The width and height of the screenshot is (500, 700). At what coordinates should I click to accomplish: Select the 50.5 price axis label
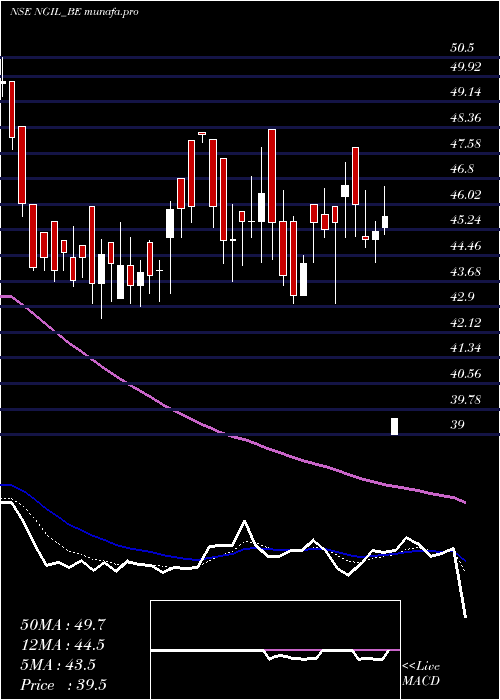pos(462,48)
